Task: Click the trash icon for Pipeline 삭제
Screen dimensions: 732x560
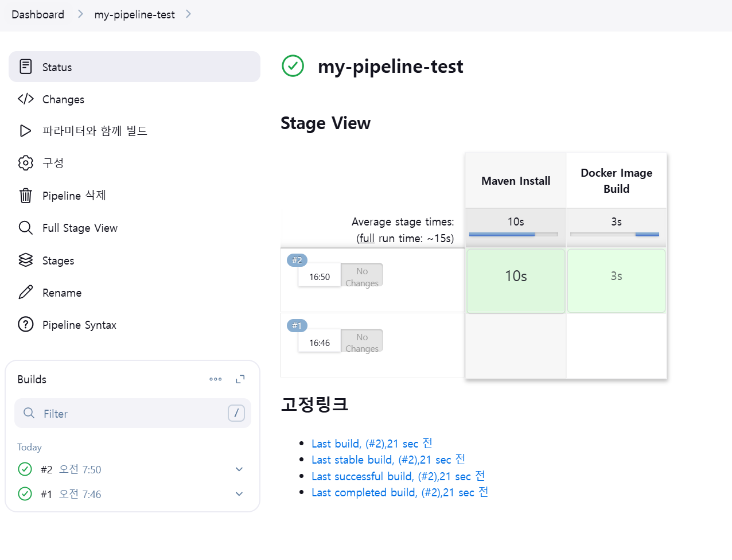Action: 26,196
